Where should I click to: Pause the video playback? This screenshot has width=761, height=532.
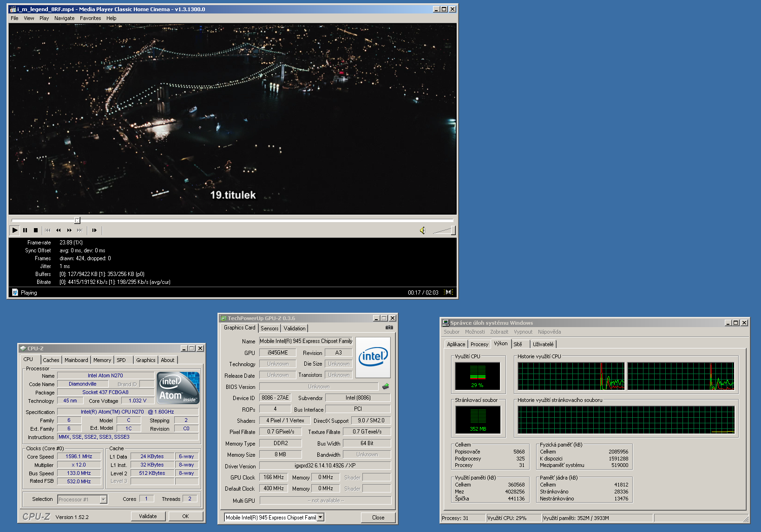coord(25,230)
